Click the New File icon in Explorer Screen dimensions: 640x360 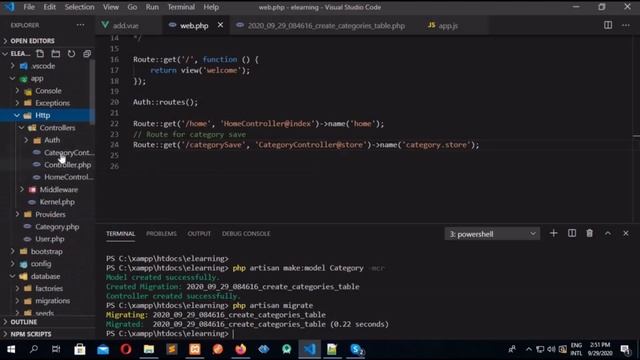point(40,53)
